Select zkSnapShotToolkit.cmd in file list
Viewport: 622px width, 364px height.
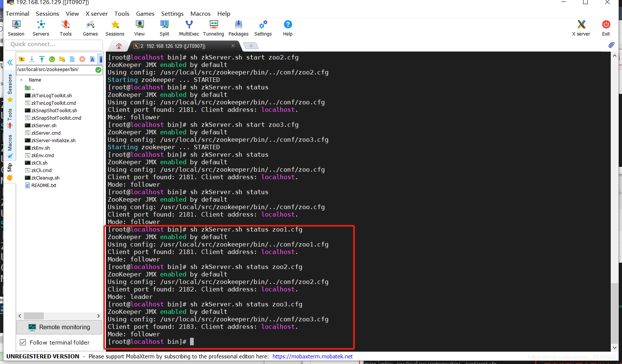[56, 118]
